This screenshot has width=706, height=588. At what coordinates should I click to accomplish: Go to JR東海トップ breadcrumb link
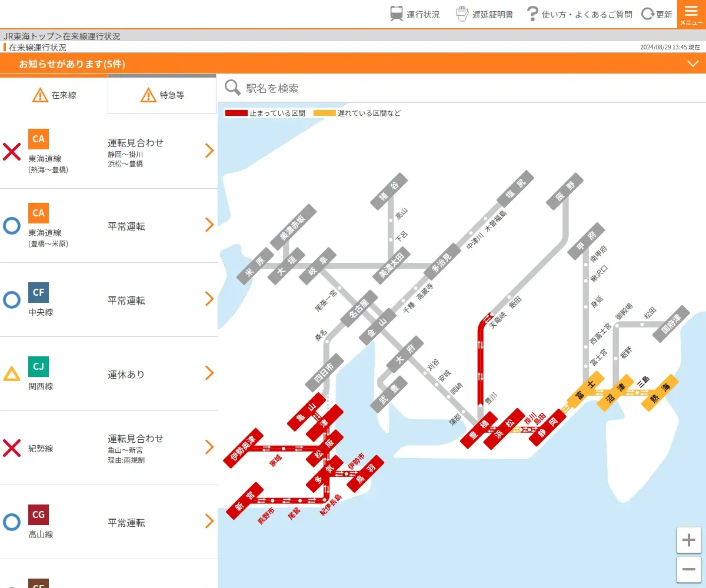pyautogui.click(x=29, y=36)
